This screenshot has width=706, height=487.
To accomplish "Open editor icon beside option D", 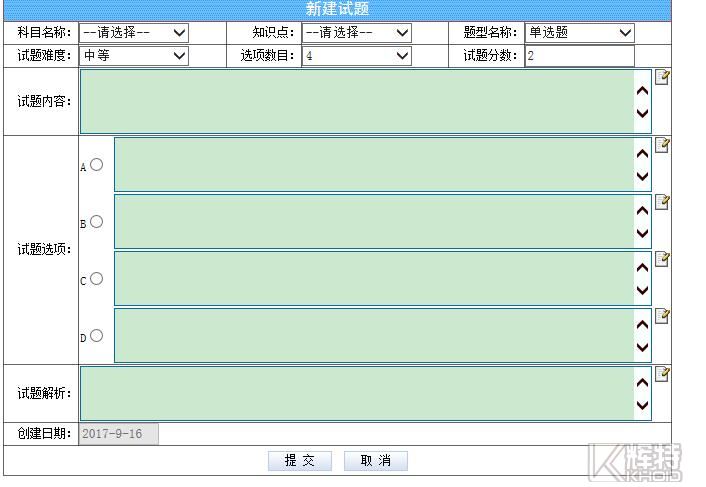I will click(662, 317).
